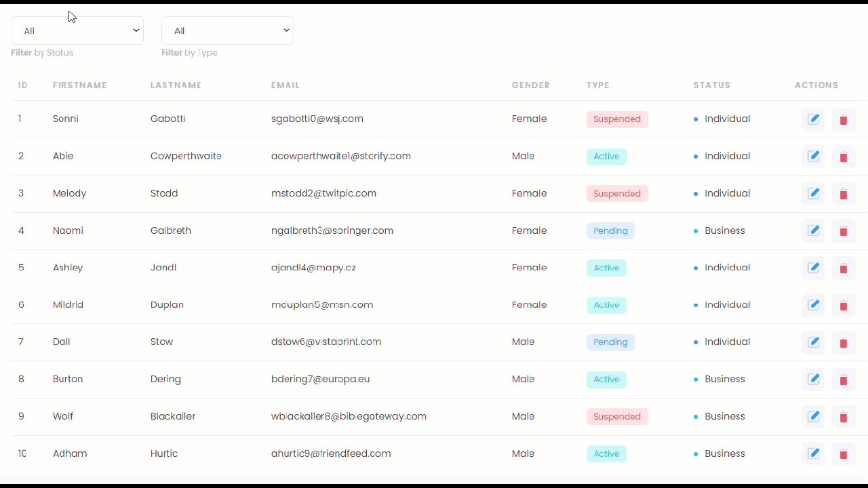Image resolution: width=868 pixels, height=488 pixels.
Task: Sort by the Firstname column header
Action: point(80,85)
